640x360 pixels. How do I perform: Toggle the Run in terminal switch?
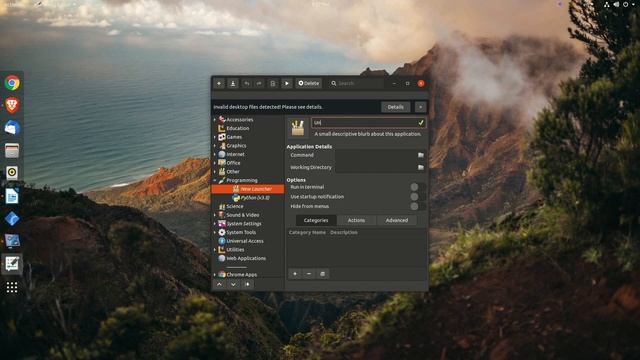pyautogui.click(x=418, y=187)
